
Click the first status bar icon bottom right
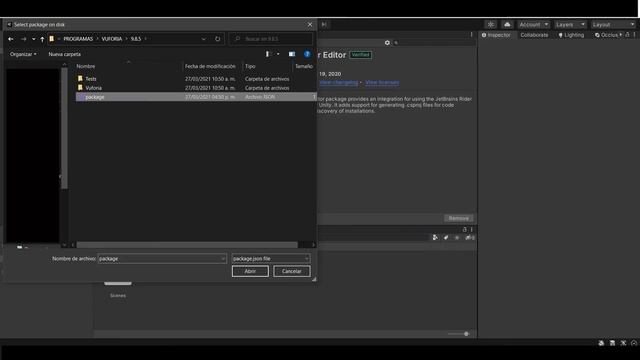click(x=601, y=343)
